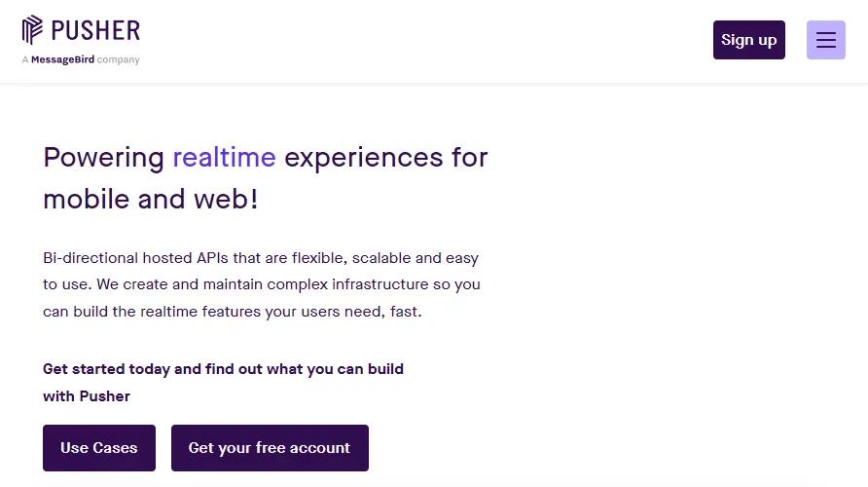Click 'A MessageBird company' tagline

pos(81,59)
